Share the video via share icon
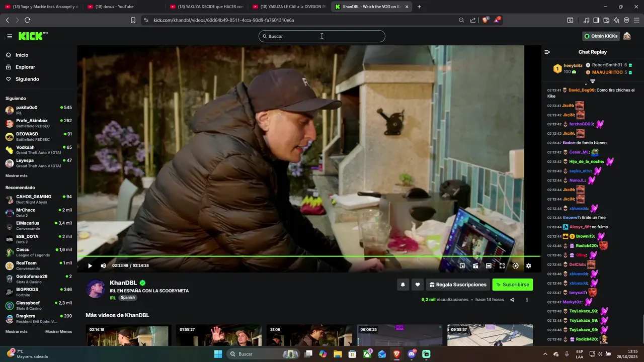 [512, 300]
